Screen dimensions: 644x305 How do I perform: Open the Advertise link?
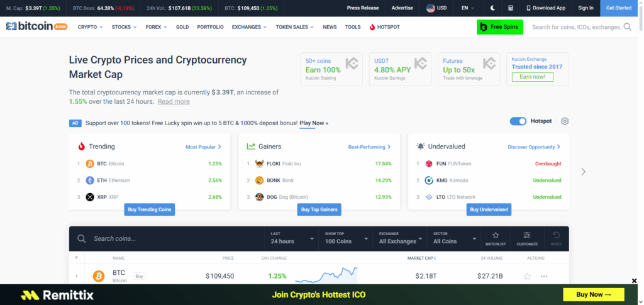(x=402, y=8)
